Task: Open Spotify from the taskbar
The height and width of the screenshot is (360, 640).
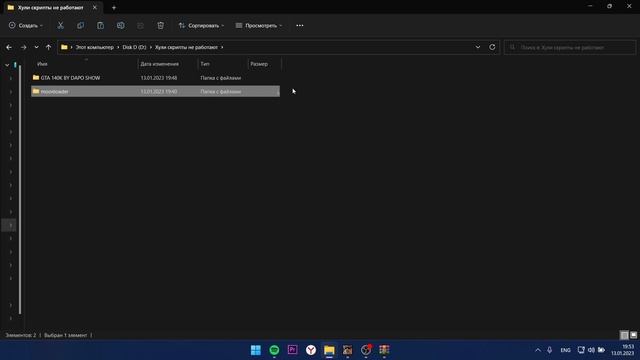Action: pos(274,350)
